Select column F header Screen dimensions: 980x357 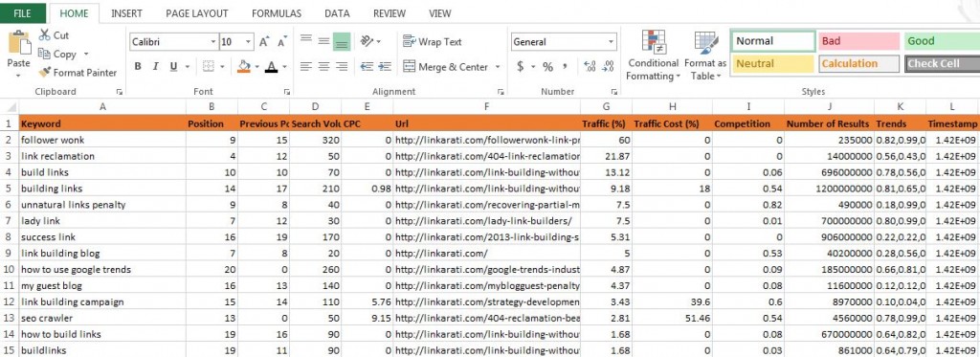(487, 107)
